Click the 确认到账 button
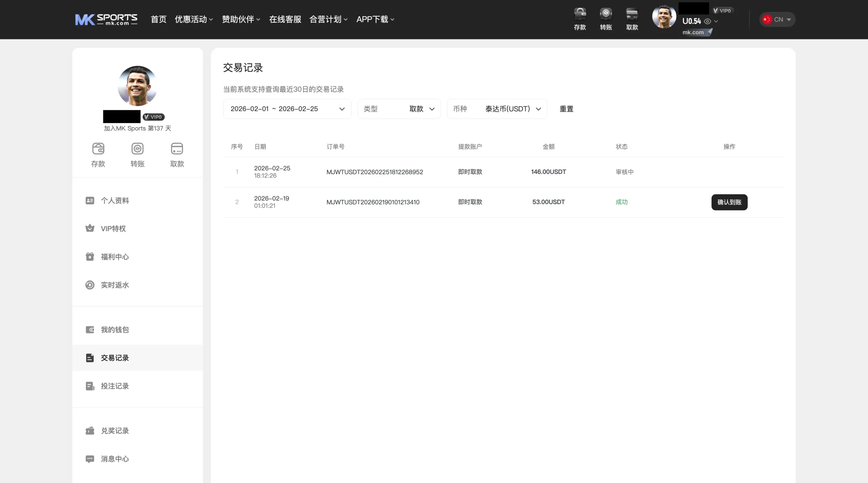Viewport: 868px width, 483px height. click(729, 202)
